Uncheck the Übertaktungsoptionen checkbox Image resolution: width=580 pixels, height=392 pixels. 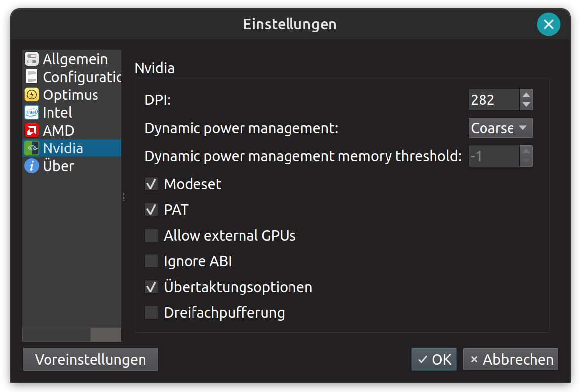click(x=151, y=287)
